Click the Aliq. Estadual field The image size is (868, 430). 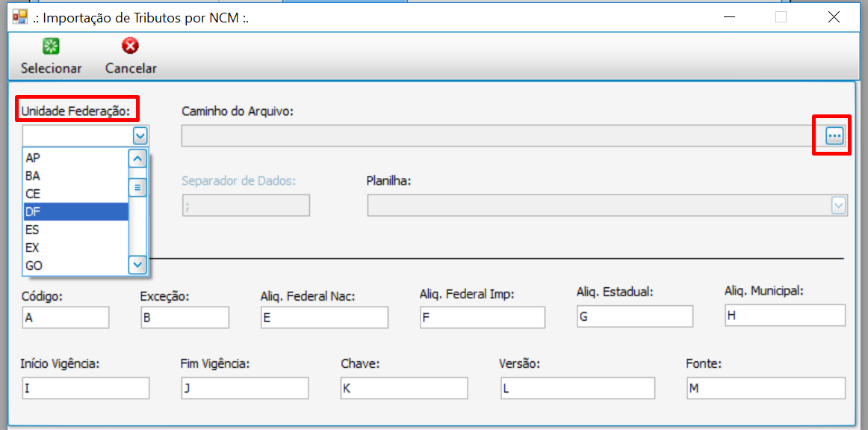(635, 316)
